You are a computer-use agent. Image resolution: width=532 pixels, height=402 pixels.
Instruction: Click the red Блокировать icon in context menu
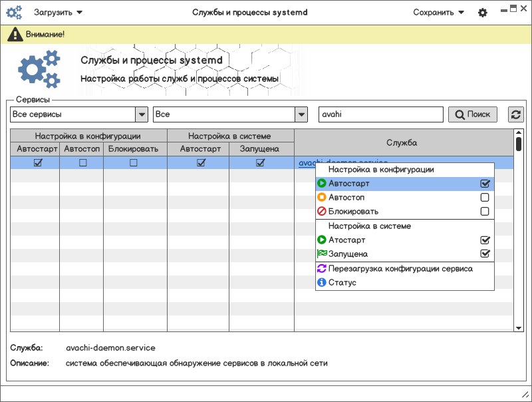[322, 212]
